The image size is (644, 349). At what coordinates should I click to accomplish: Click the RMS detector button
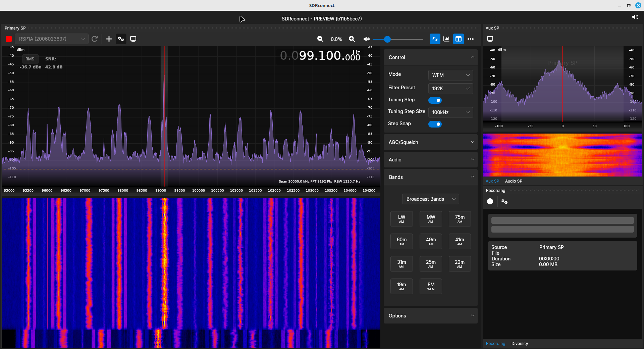coord(30,59)
